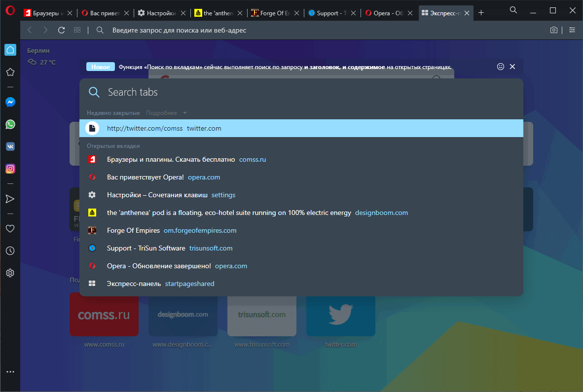Open the three-dots sidebar setup menu
The width and height of the screenshot is (583, 392).
[x=10, y=372]
